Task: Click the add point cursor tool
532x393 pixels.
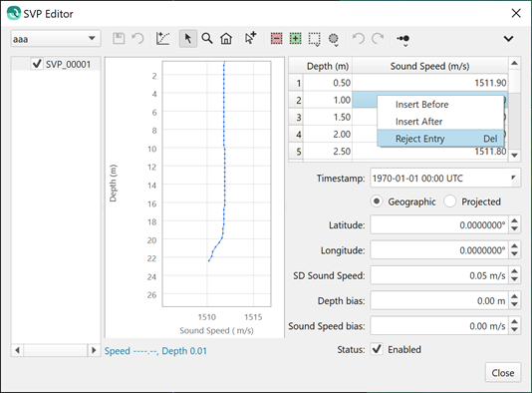Action: (250, 38)
